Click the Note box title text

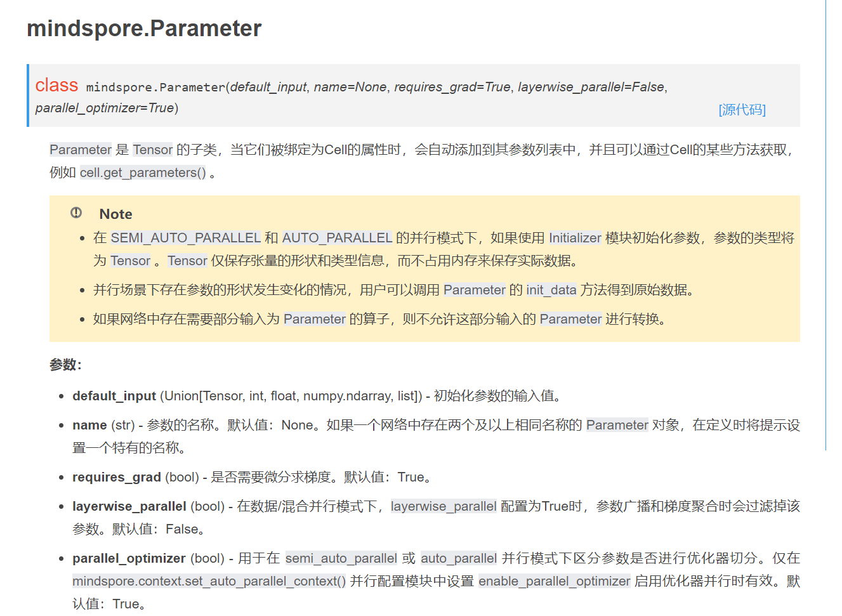coord(115,214)
